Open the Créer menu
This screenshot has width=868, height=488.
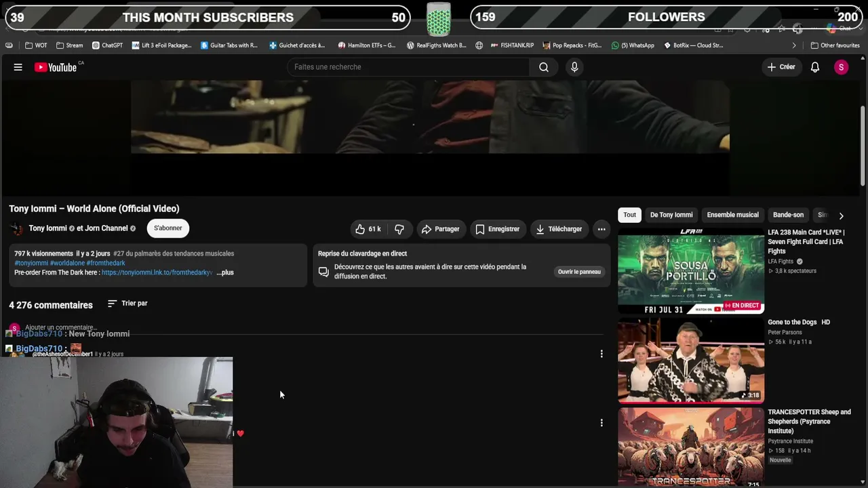[781, 67]
